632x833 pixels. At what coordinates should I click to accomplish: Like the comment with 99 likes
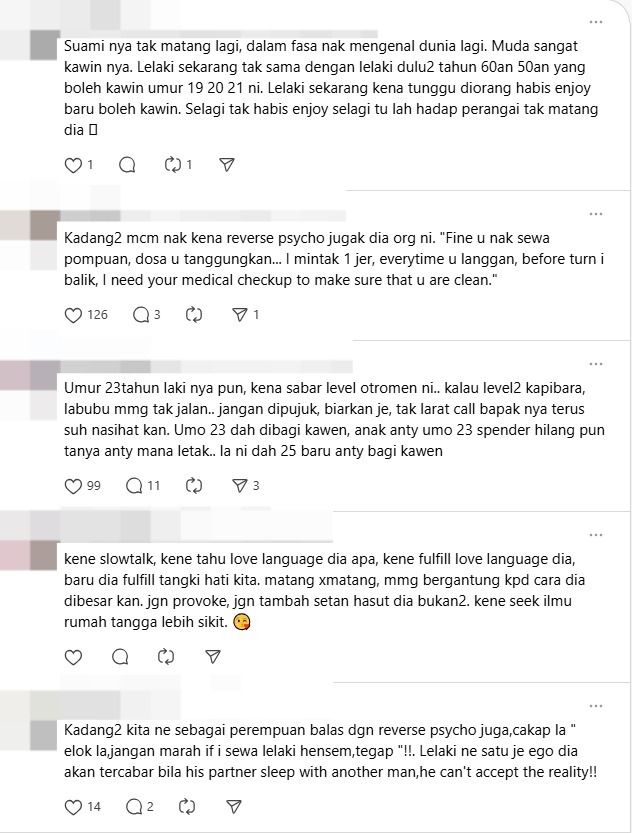[73, 486]
